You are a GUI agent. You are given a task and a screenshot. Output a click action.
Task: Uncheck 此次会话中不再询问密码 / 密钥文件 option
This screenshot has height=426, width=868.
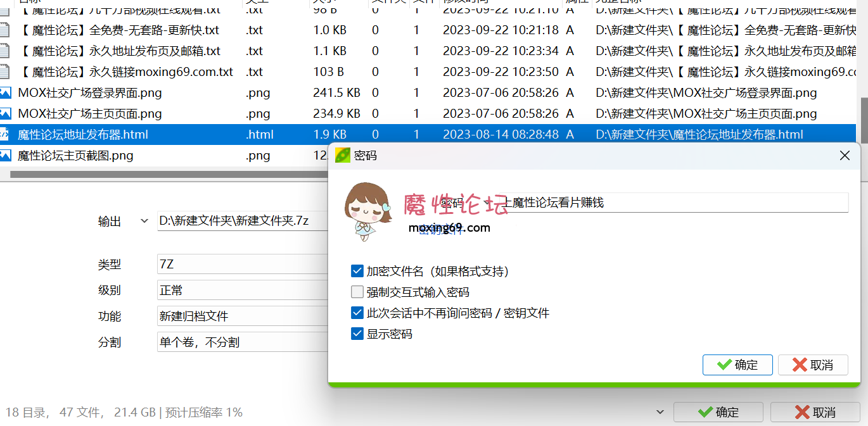(357, 313)
